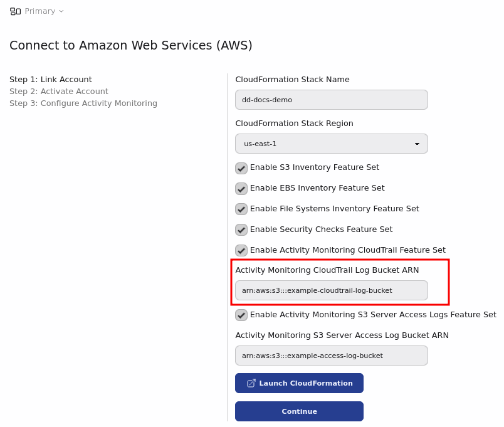Uncheck Enable EBS Inventory Feature Set

point(241,189)
